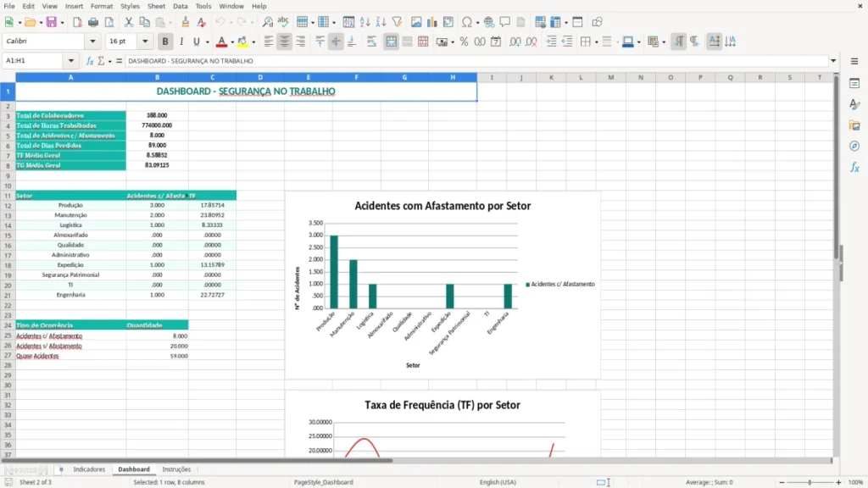868x488 pixels.
Task: Click the English (USA) language status
Action: tap(497, 482)
